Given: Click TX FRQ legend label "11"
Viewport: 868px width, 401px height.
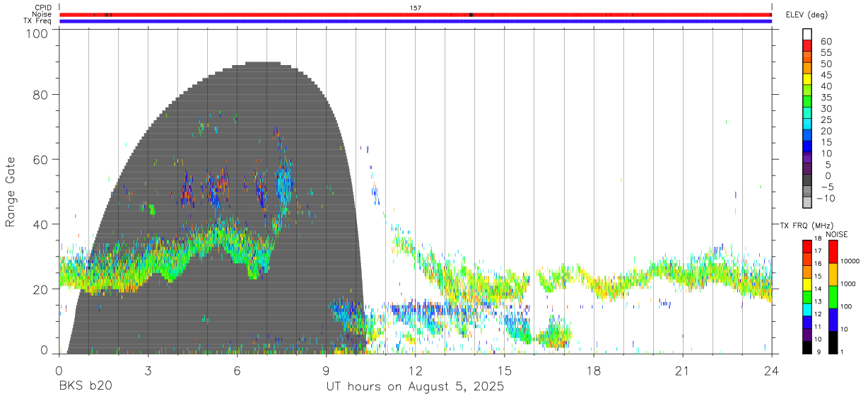Looking at the screenshot, I should (819, 327).
